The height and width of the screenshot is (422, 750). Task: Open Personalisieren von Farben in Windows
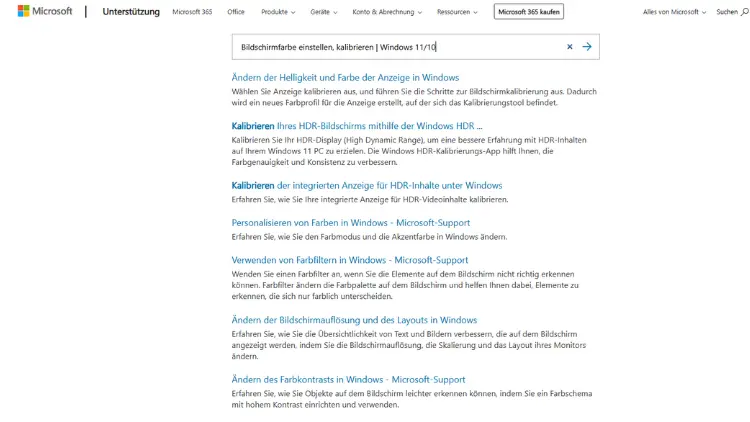coord(351,223)
